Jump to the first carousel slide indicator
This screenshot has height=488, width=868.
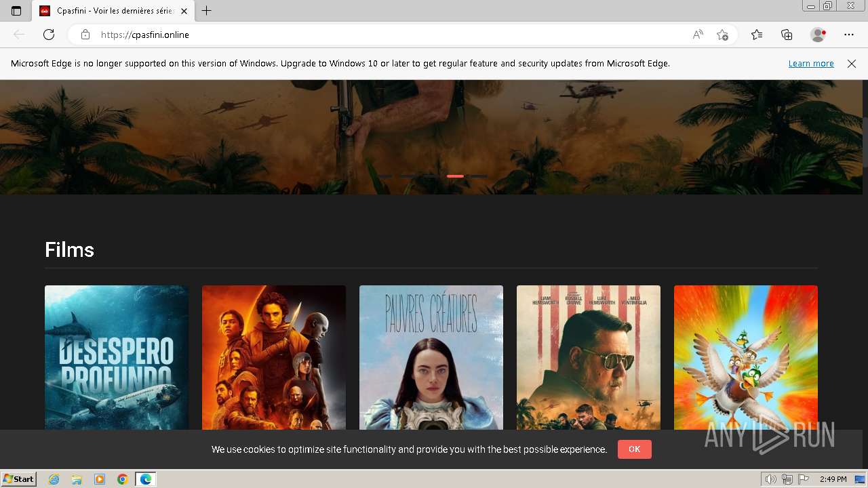click(384, 176)
